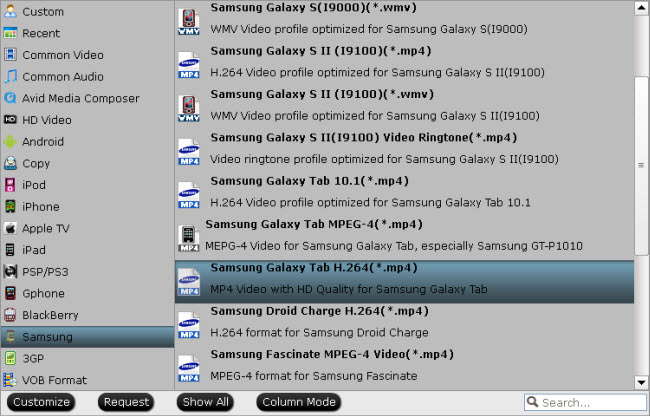Click WMV icon of Galaxy S II (I9100)(*.wmv)
Viewport: 650px width, 416px height.
tap(189, 108)
